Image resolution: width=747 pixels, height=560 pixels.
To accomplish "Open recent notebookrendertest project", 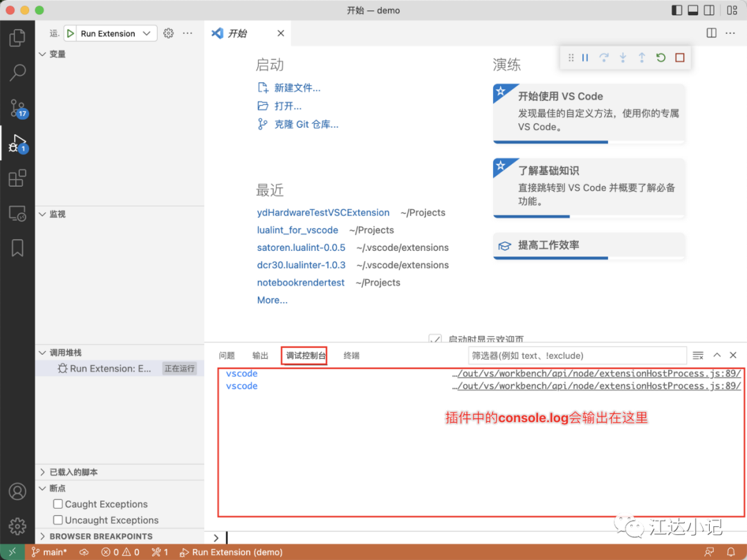I will [x=301, y=283].
